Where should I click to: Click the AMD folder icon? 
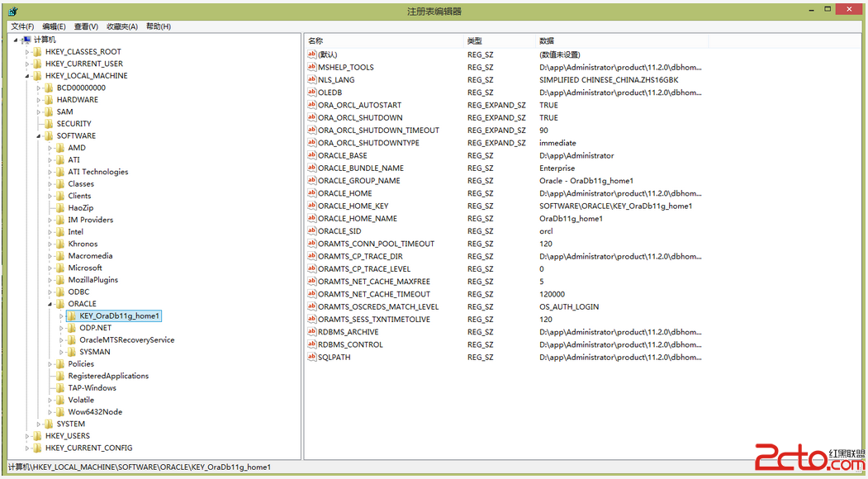(x=60, y=148)
